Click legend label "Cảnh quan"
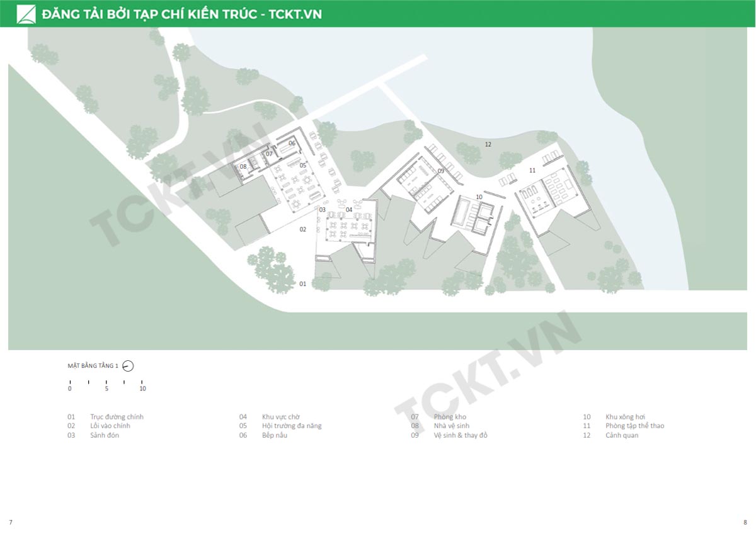756x534 pixels. (622, 435)
